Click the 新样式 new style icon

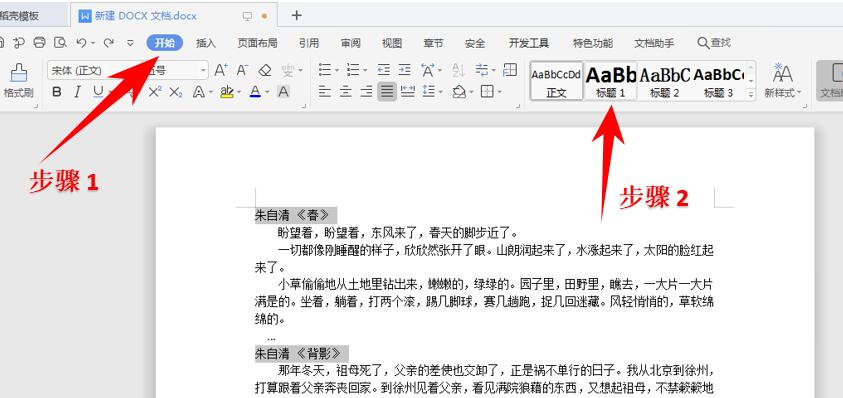[x=782, y=73]
